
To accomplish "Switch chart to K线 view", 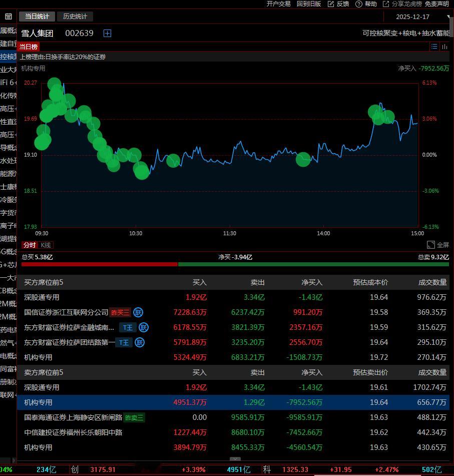I will click(x=46, y=245).
